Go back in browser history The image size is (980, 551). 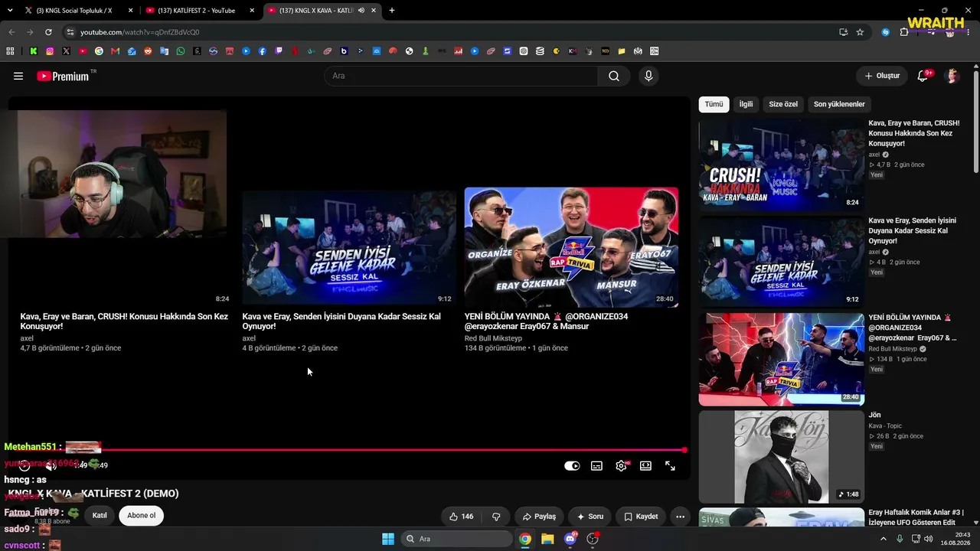tap(11, 32)
